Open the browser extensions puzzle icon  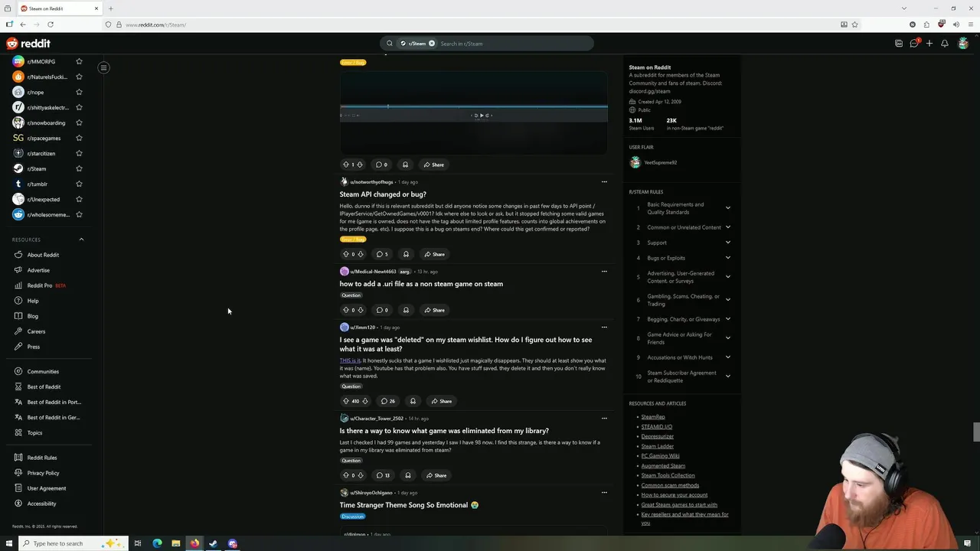[x=926, y=24]
